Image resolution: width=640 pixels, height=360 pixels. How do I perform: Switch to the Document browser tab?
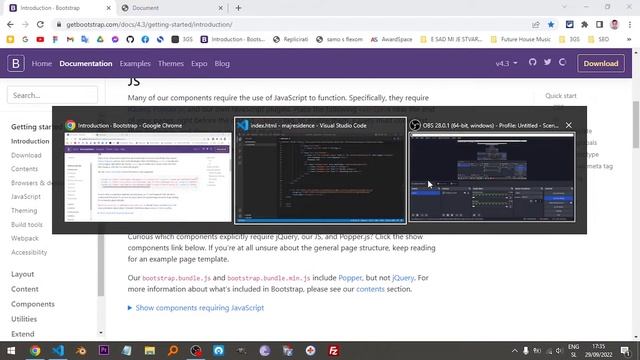pyautogui.click(x=172, y=8)
